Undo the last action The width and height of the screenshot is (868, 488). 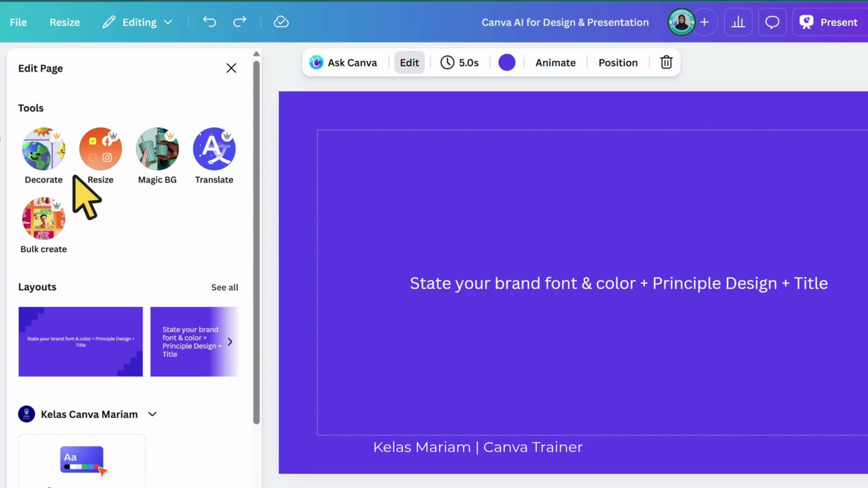209,22
